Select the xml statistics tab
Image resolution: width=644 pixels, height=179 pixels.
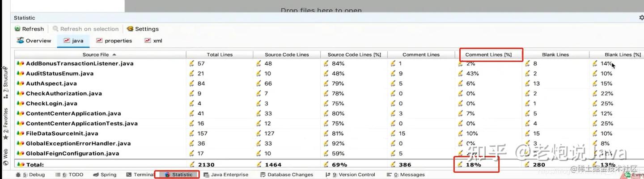pyautogui.click(x=153, y=41)
